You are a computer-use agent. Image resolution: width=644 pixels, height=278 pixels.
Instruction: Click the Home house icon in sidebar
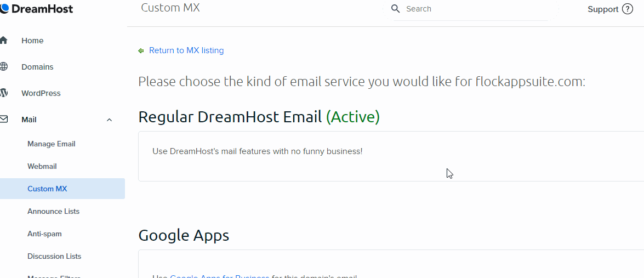[x=3, y=41]
